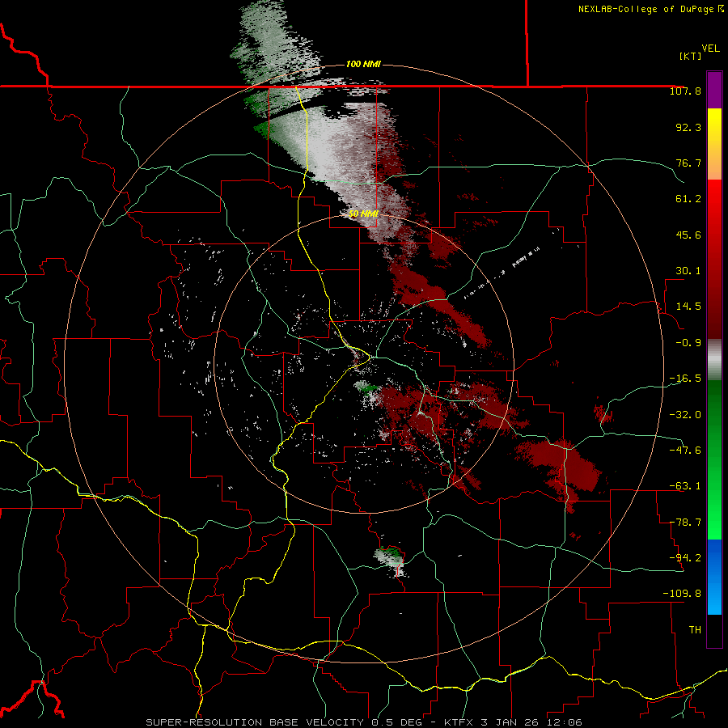Click the 30.1 legend value
This screenshot has width=728, height=728.
688,271
